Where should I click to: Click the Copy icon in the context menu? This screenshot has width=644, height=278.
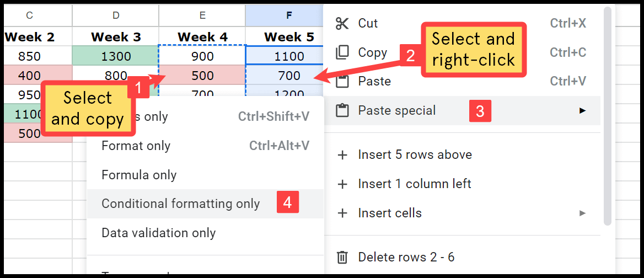[342, 52]
